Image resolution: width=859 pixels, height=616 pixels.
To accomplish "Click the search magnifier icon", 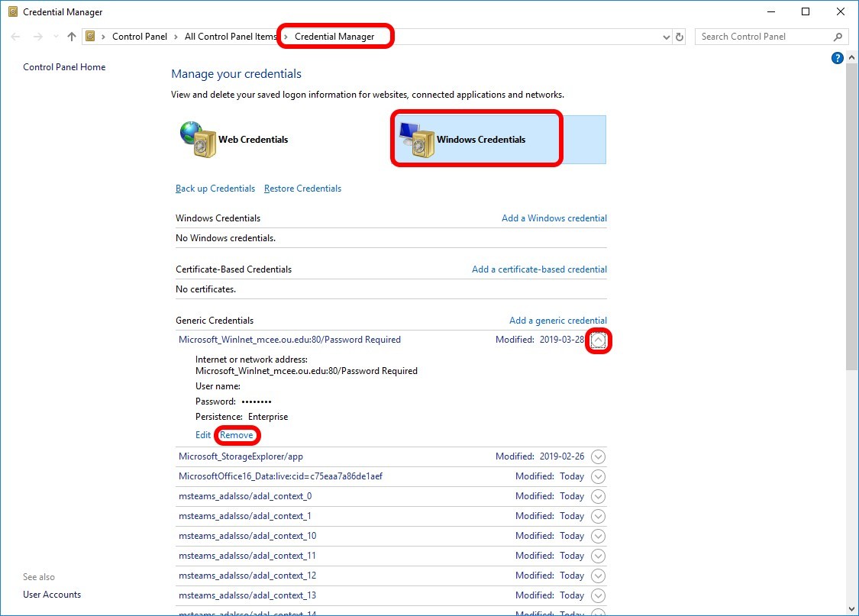I will click(x=837, y=36).
